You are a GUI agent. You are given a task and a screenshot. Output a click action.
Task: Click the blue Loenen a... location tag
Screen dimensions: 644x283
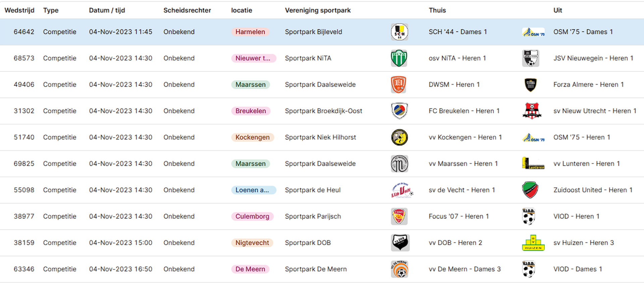(x=254, y=190)
